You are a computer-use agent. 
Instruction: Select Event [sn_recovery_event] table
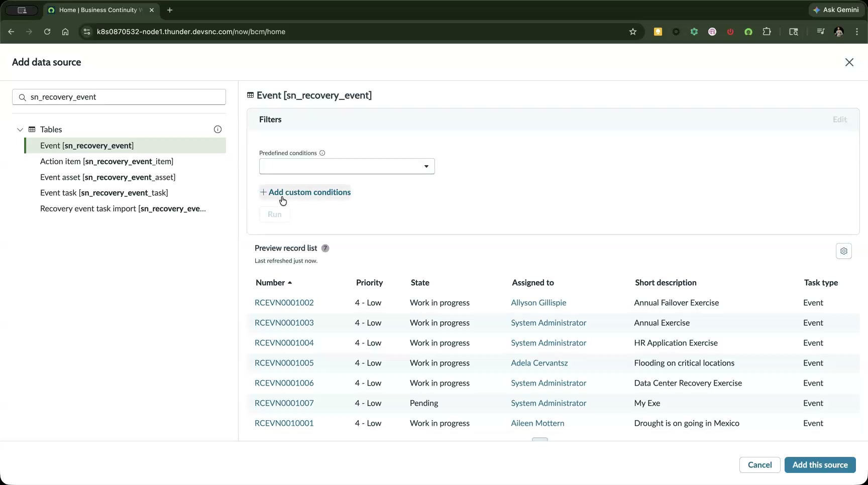click(125, 146)
